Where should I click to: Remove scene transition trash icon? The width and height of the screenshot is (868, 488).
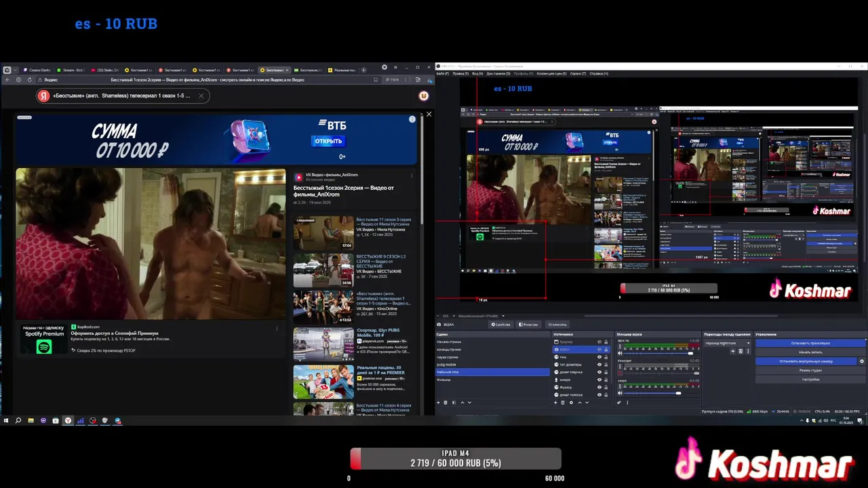point(741,351)
